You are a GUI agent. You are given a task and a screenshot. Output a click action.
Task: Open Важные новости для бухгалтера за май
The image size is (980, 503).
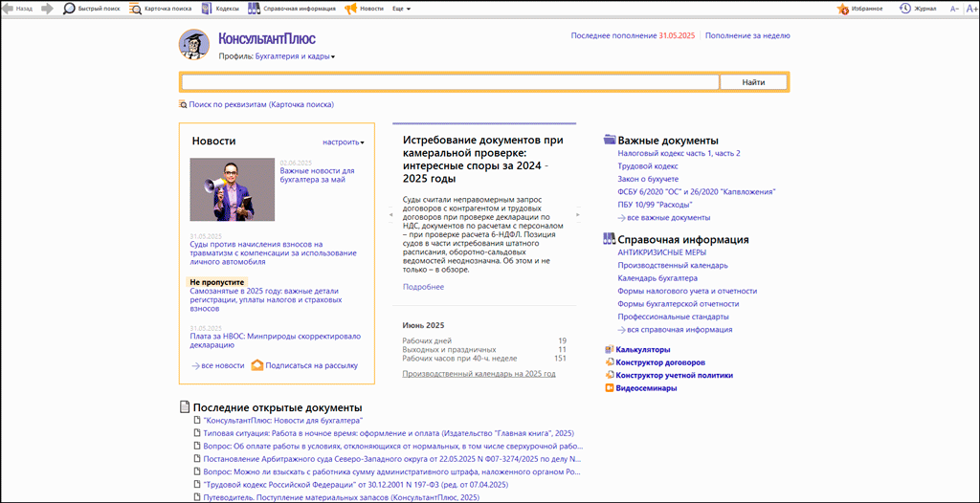[318, 175]
